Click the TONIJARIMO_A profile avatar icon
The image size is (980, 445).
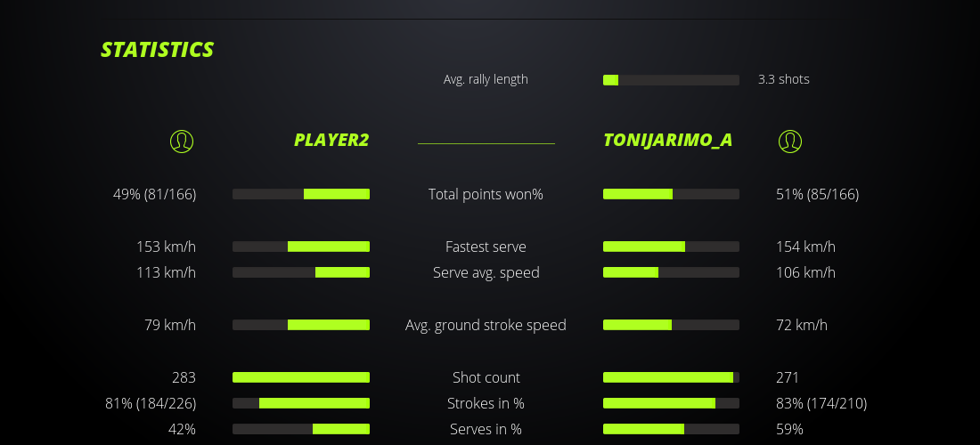tap(789, 141)
